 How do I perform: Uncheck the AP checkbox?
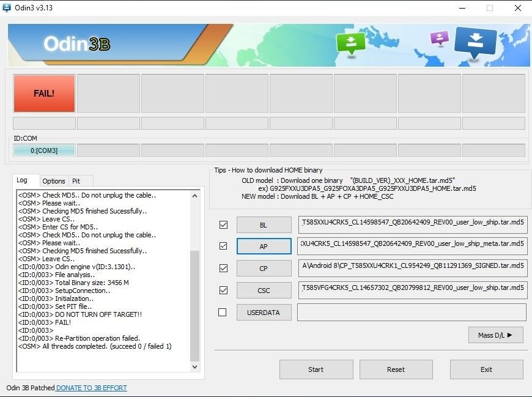[x=223, y=246]
